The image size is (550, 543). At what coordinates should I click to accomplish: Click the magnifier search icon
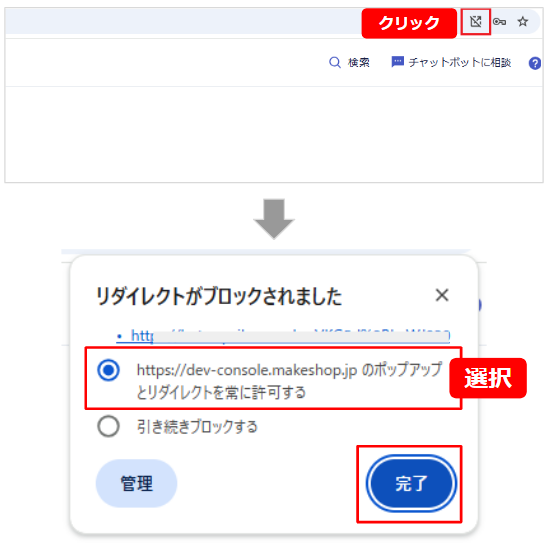point(335,63)
